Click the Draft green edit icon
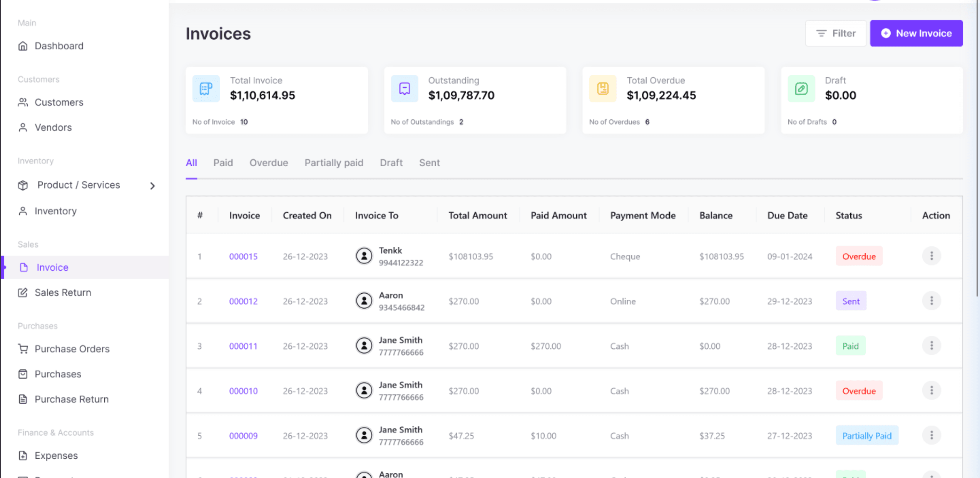Screen dimensions: 980x478 pyautogui.click(x=801, y=89)
